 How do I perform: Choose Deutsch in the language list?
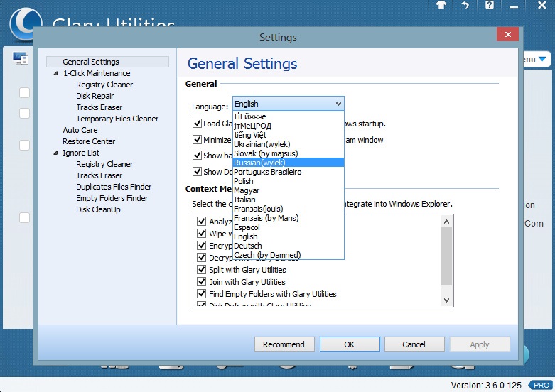248,246
